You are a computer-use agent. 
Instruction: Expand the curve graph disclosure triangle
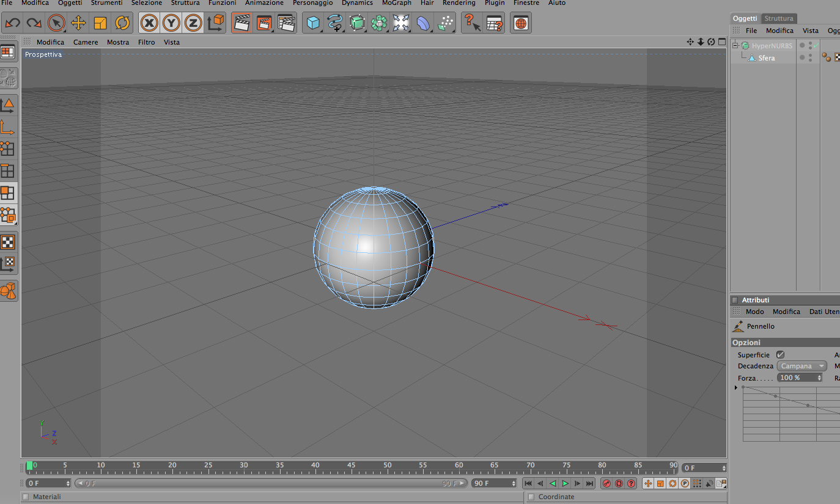pos(735,387)
